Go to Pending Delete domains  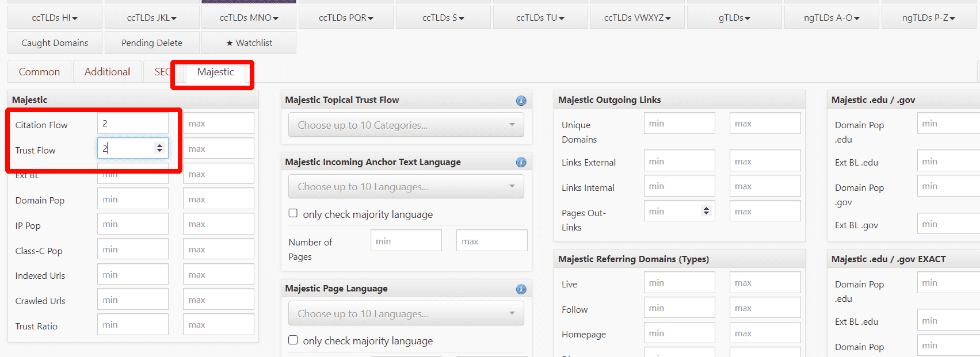pos(152,43)
